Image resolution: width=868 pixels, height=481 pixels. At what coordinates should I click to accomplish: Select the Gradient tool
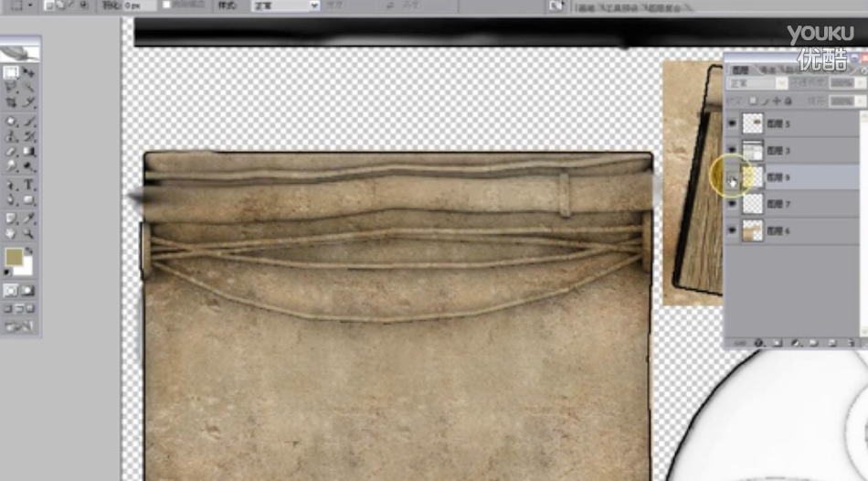29,151
